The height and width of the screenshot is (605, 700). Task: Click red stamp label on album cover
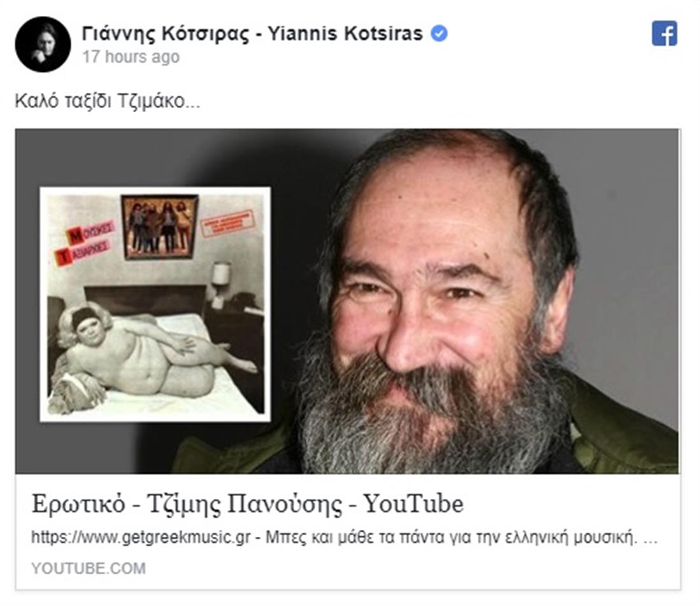tap(227, 224)
